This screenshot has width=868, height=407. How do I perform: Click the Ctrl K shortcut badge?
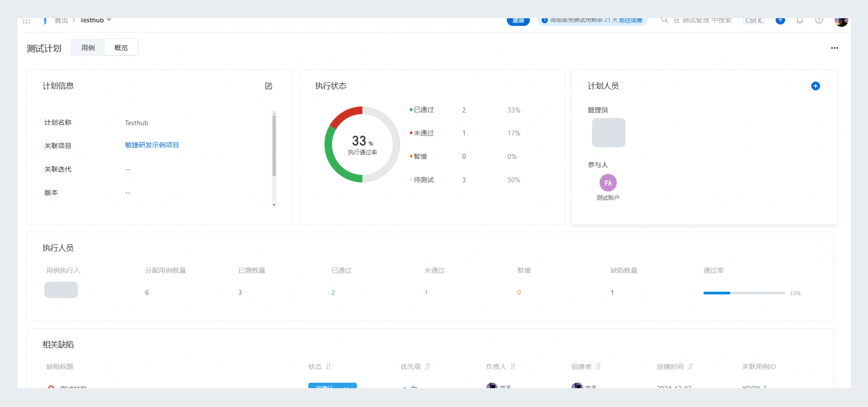coord(753,21)
